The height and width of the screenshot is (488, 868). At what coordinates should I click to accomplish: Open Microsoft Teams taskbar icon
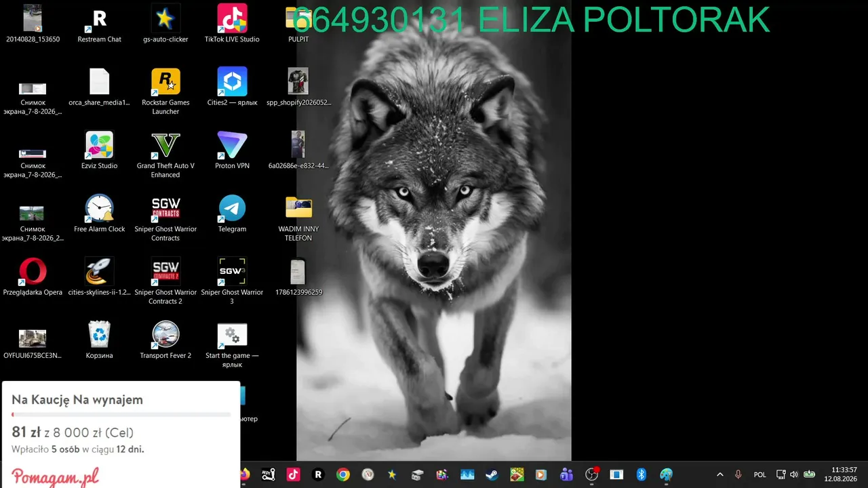click(566, 474)
